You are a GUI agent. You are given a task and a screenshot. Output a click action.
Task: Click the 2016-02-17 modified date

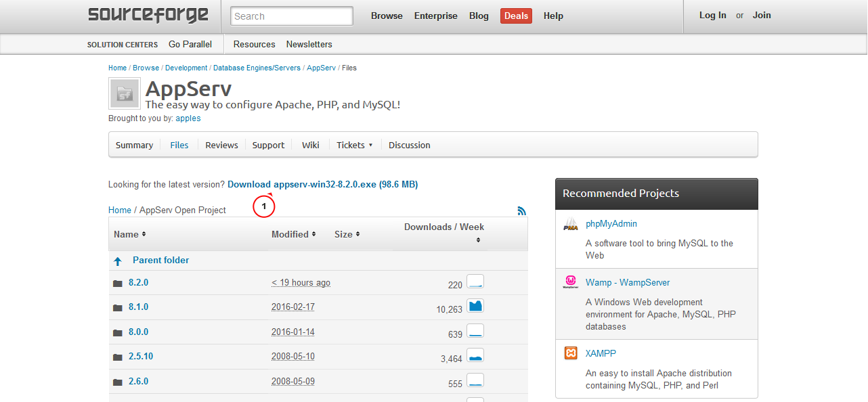click(293, 307)
